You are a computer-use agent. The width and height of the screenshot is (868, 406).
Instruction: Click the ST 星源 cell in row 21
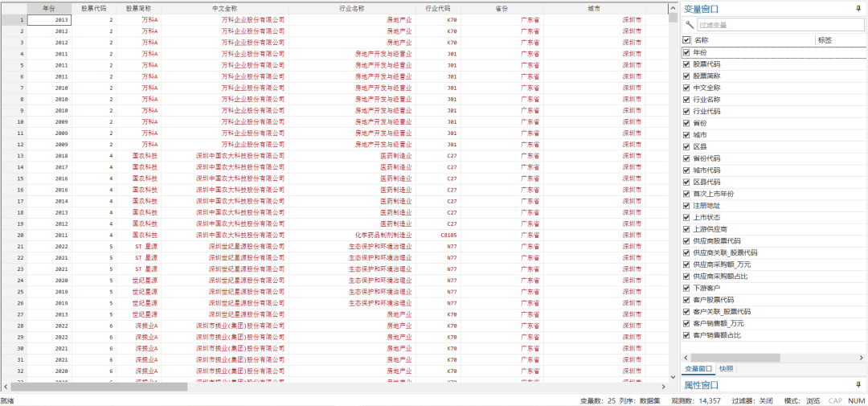(x=139, y=246)
